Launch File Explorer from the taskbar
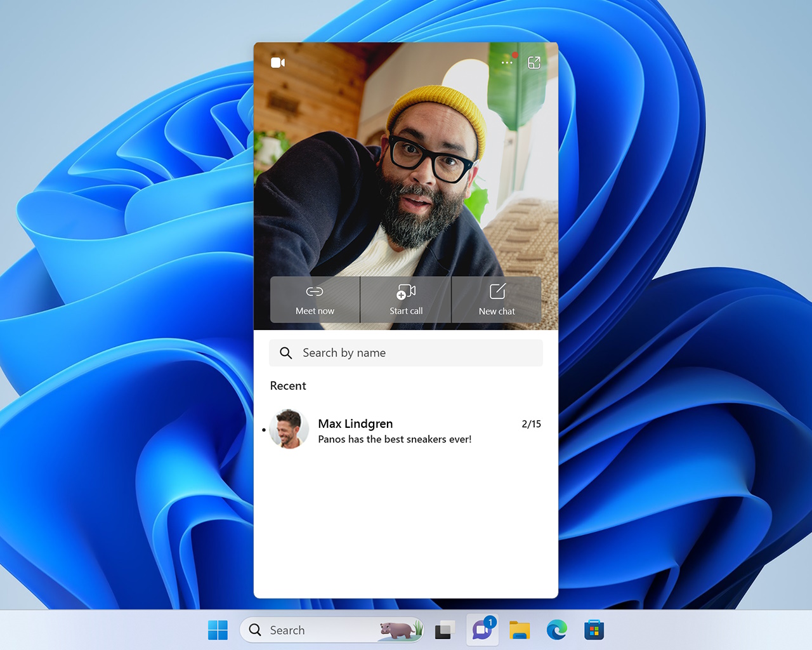812x650 pixels. pos(520,630)
